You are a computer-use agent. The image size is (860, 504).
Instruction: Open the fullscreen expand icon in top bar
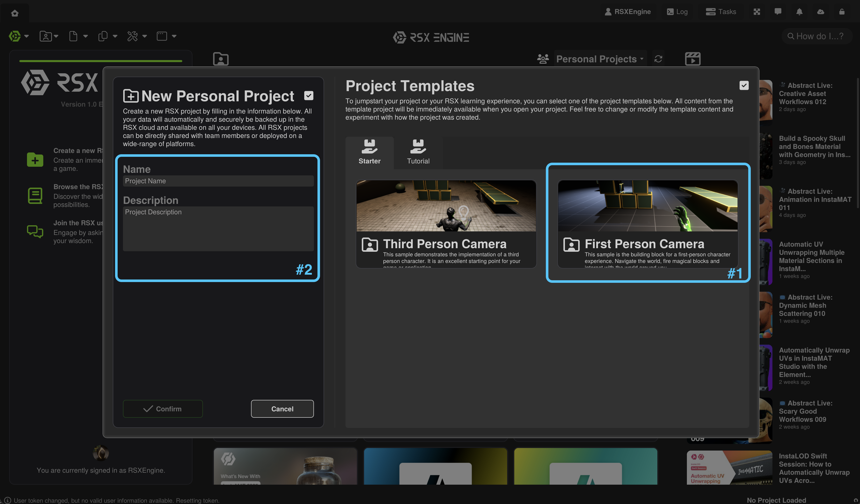coord(757,12)
